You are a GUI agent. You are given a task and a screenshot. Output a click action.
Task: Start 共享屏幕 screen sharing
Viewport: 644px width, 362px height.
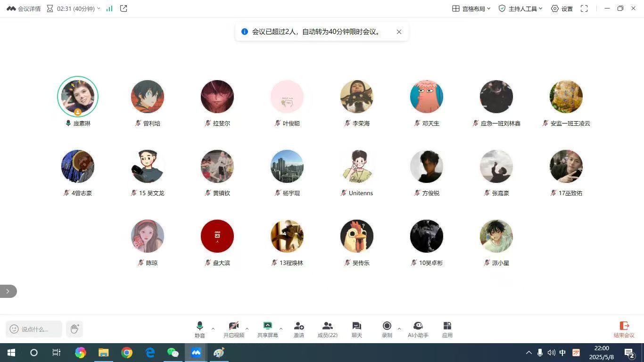click(267, 329)
